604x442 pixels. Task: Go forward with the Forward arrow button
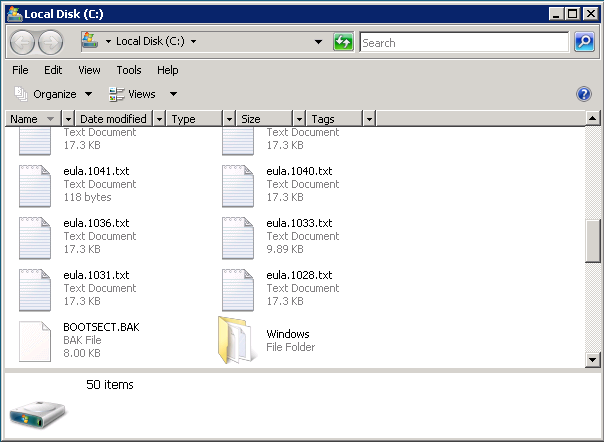(x=50, y=42)
